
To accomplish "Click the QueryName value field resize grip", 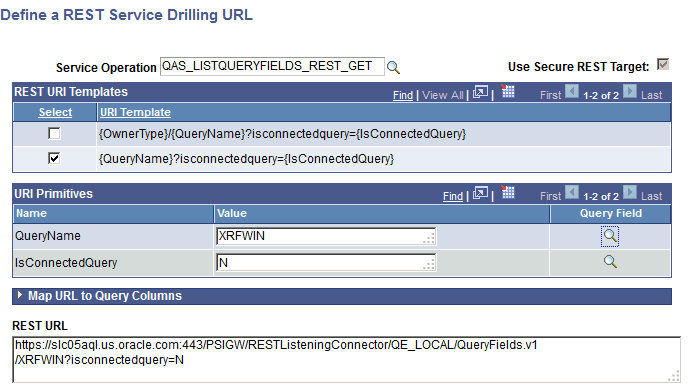I will (429, 239).
